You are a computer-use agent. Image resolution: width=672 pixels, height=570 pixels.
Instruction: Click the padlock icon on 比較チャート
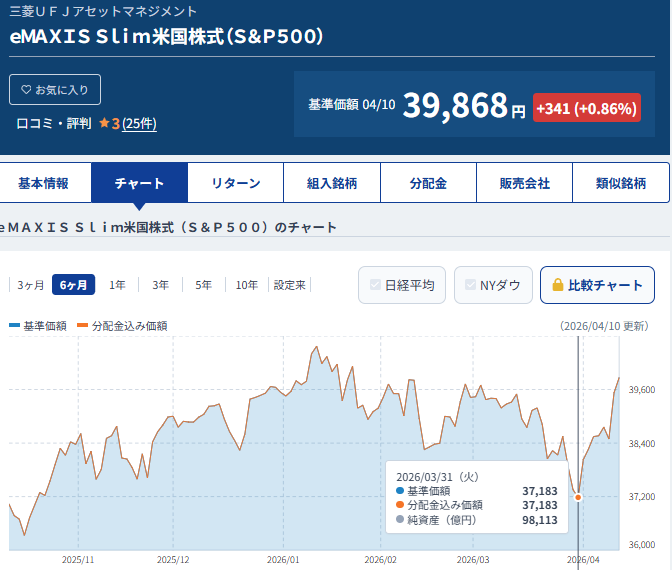(x=558, y=285)
